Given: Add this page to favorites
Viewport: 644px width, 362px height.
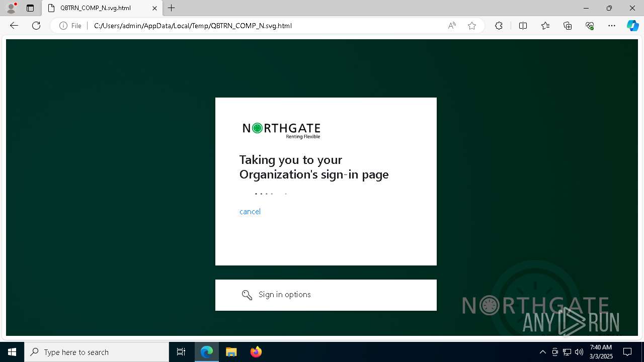Looking at the screenshot, I should pyautogui.click(x=472, y=26).
